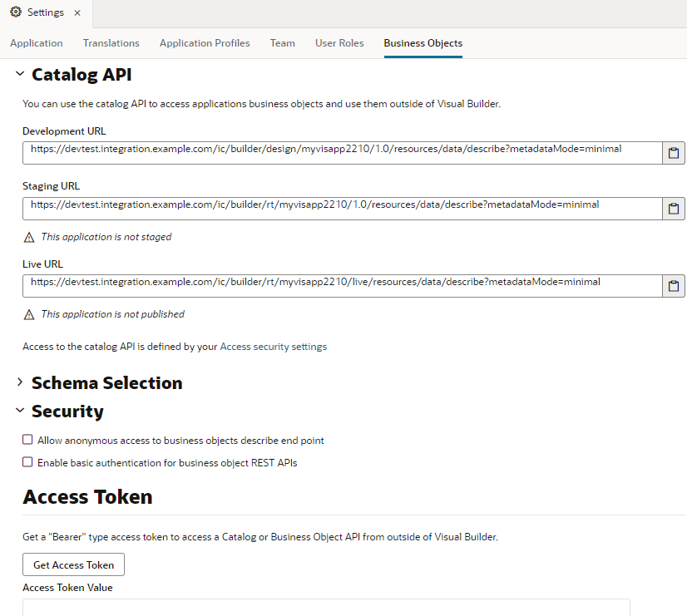Open the Translations tab
Image resolution: width=687 pixels, height=616 pixels.
click(111, 43)
